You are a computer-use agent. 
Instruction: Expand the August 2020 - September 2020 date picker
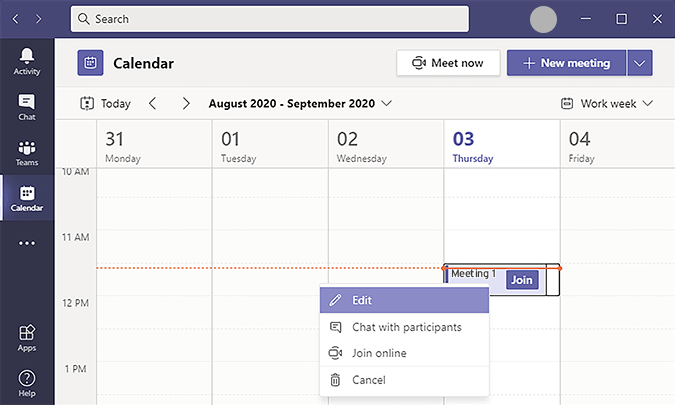pos(300,103)
